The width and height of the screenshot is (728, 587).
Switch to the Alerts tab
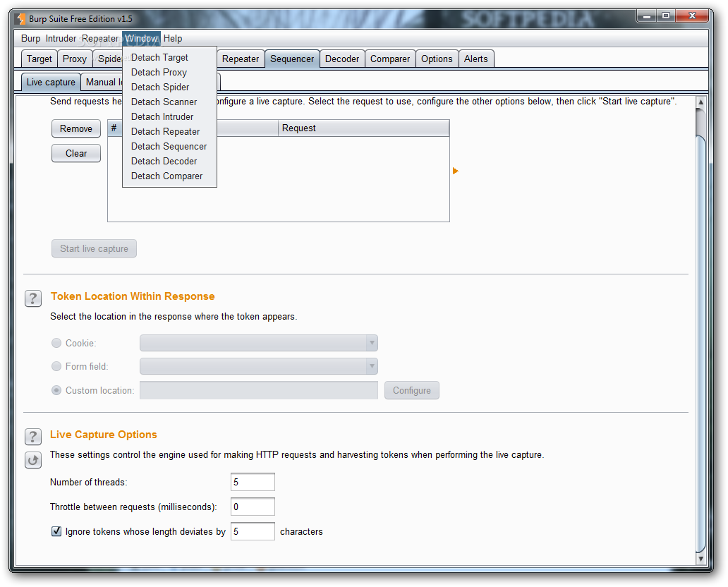(x=476, y=59)
